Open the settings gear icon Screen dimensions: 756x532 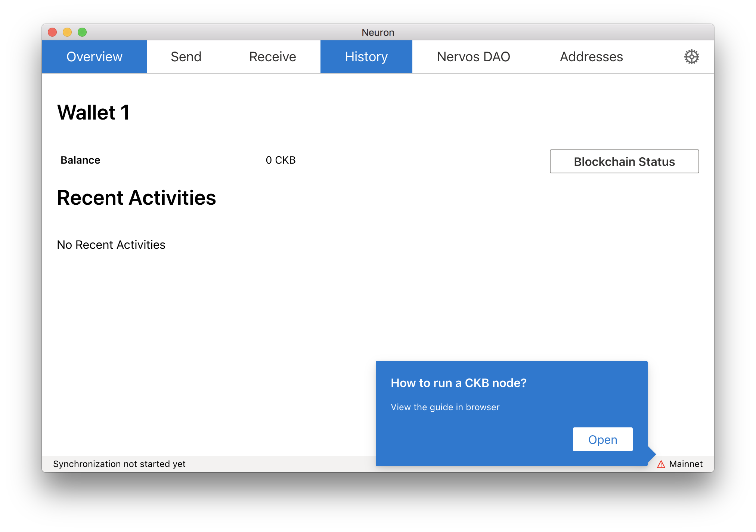(x=691, y=57)
